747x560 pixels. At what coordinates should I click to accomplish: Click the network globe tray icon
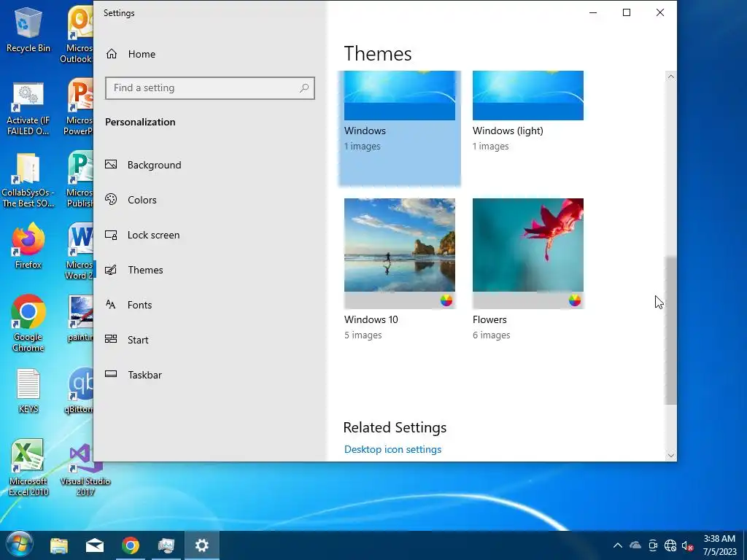[x=670, y=545]
